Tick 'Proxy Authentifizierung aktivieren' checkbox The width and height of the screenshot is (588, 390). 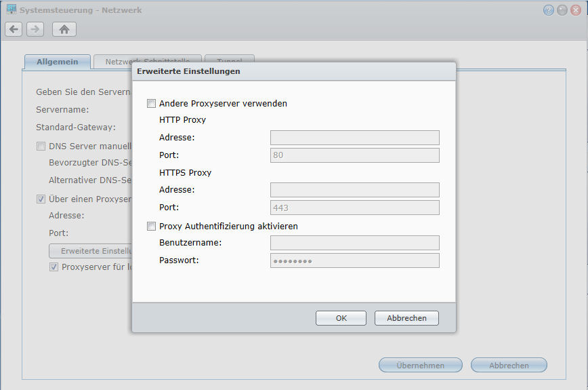151,227
